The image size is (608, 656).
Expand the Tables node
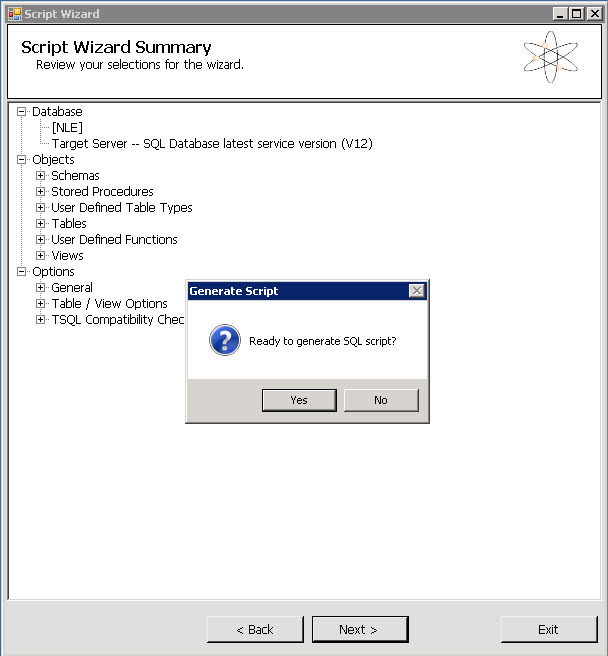pyautogui.click(x=41, y=224)
